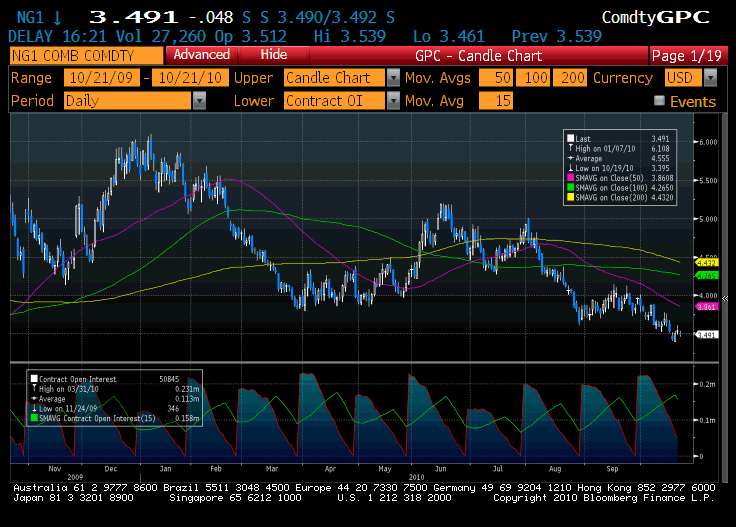Click the green SMAVG Contract Open Interest marker

pos(34,416)
